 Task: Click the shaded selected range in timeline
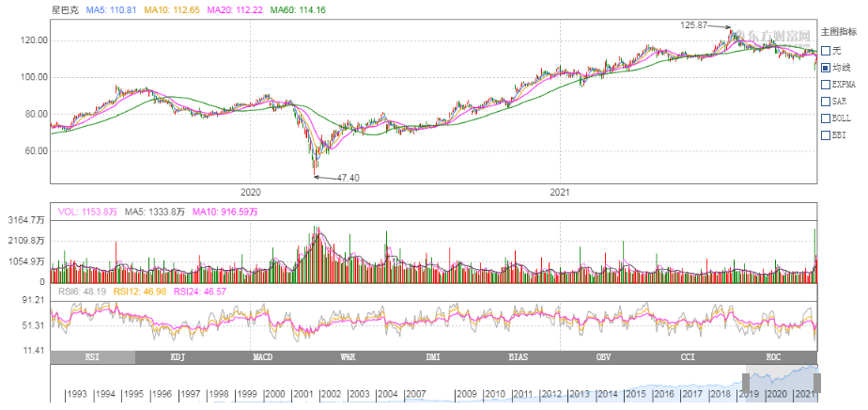pyautogui.click(x=782, y=384)
